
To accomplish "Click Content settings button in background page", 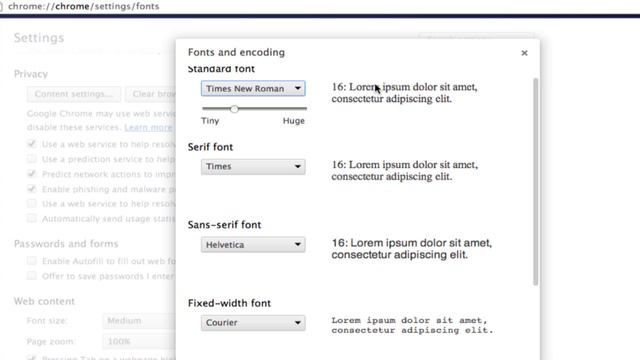I will coord(74,94).
